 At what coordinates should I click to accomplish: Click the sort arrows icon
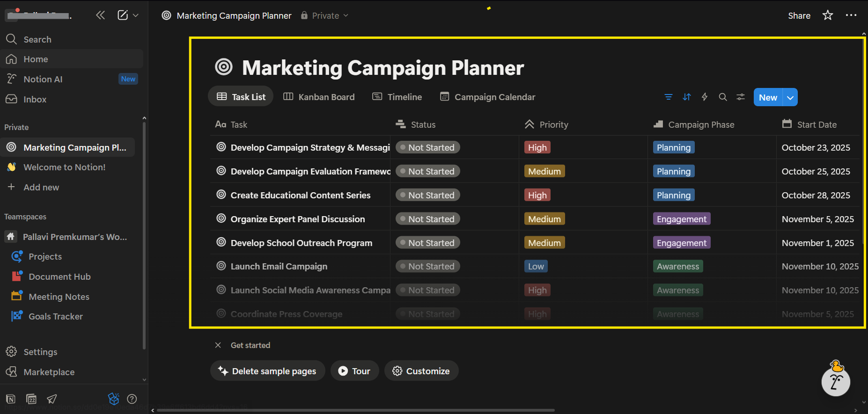[686, 97]
